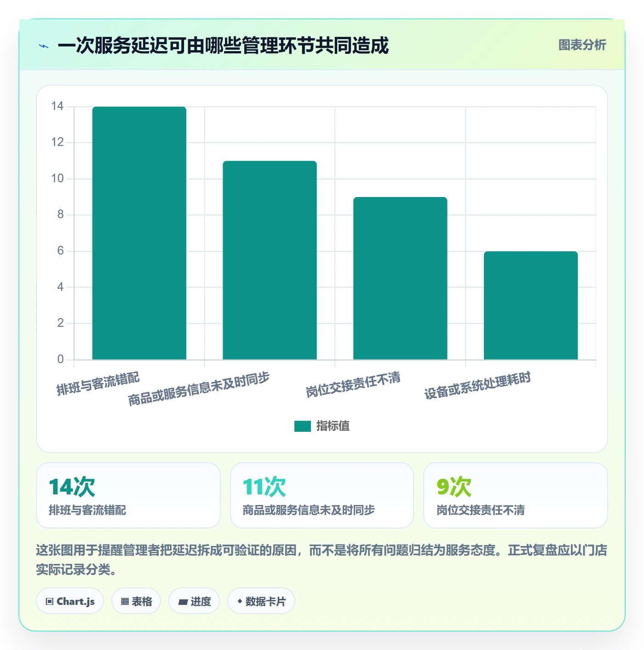Screen dimensions: 644x650
Task: Click the y-axis value 0
Action: (60, 360)
